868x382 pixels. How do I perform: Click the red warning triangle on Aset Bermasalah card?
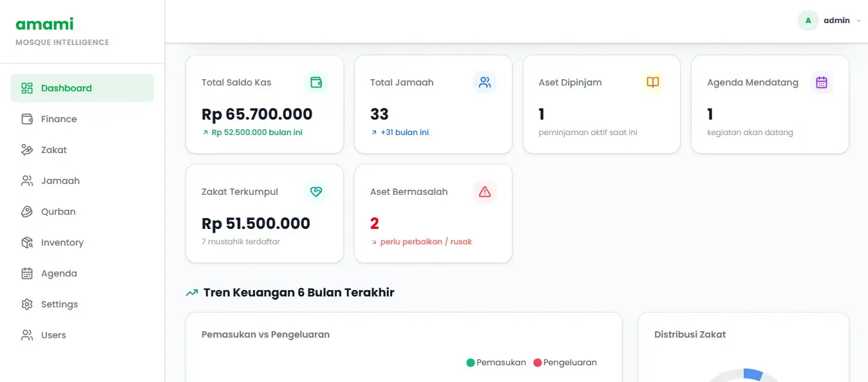click(x=485, y=192)
